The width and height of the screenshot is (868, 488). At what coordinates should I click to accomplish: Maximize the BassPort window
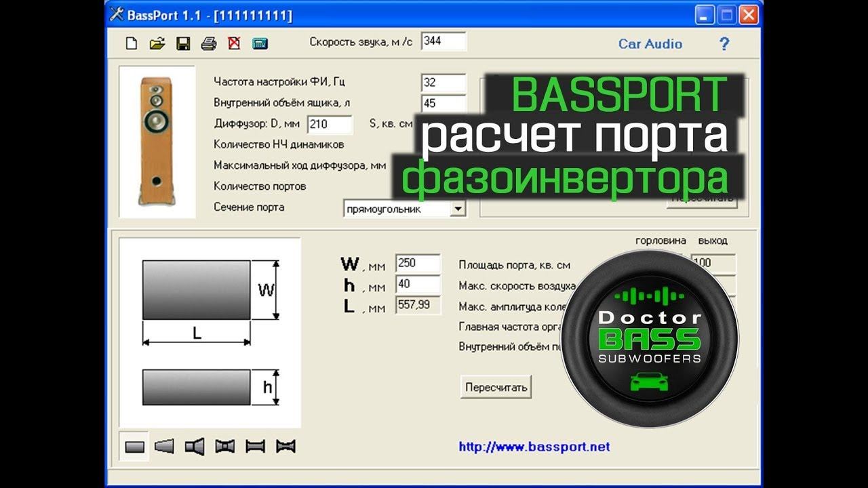726,15
